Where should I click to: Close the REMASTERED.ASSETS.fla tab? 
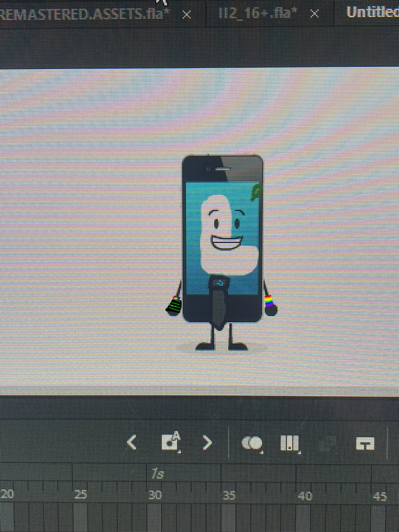point(187,15)
